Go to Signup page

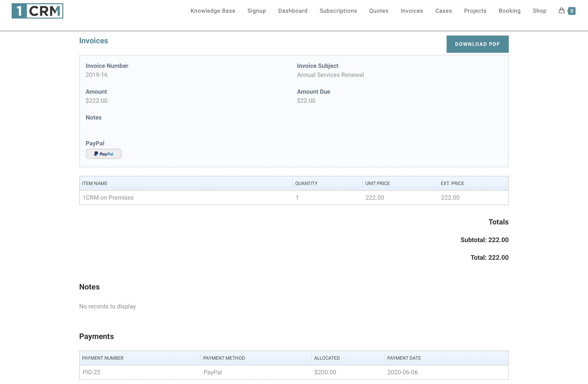coord(257,11)
